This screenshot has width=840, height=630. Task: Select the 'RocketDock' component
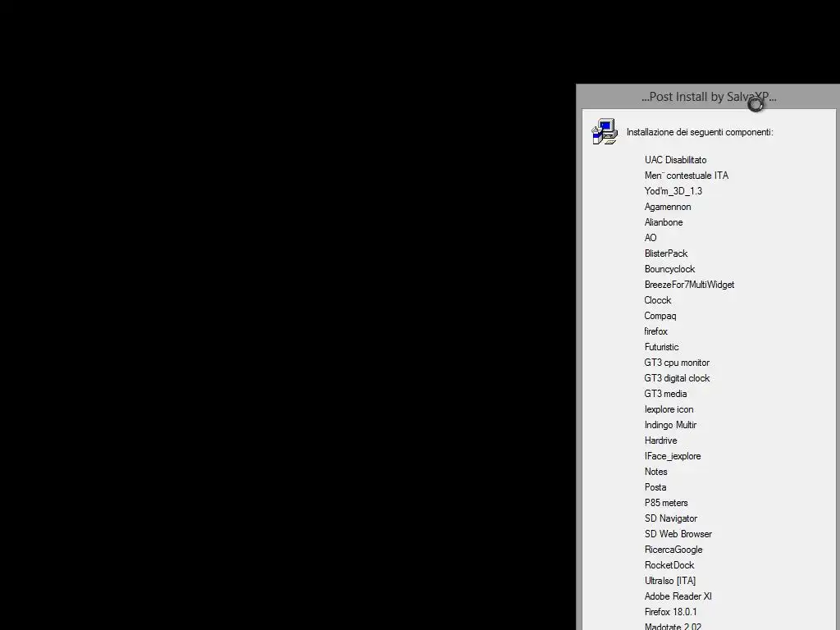[x=669, y=565]
